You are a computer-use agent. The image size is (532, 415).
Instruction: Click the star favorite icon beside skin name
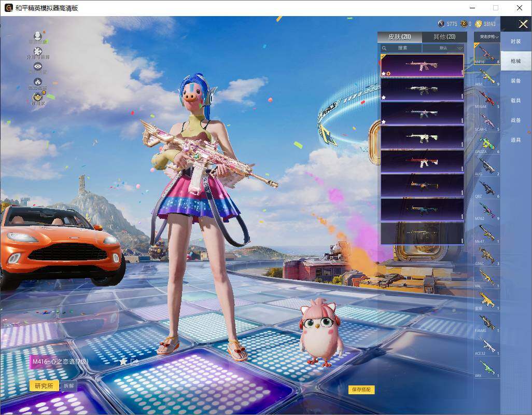(123, 362)
